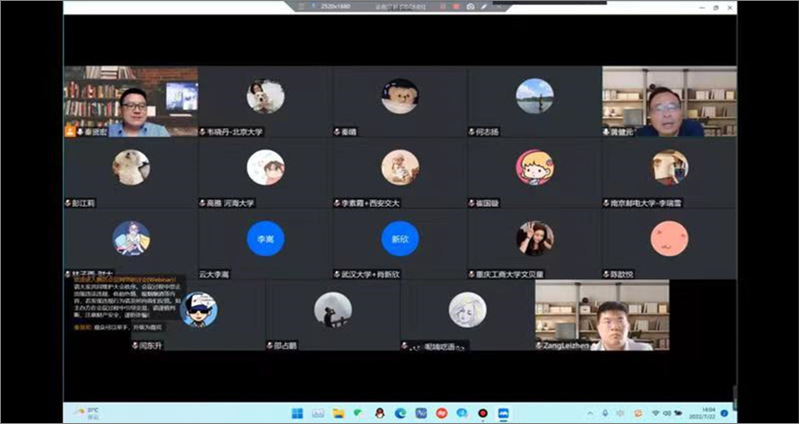Click the teddy bear avatar of 秦晴
This screenshot has width=799, height=424.
[399, 97]
